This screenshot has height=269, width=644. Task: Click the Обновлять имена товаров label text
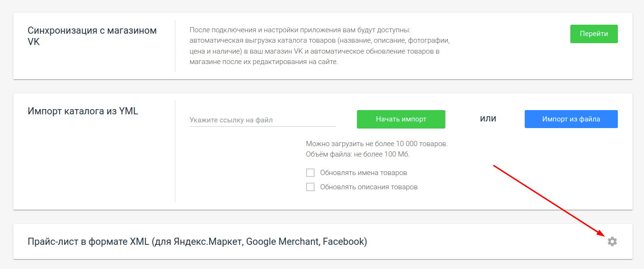tap(364, 173)
